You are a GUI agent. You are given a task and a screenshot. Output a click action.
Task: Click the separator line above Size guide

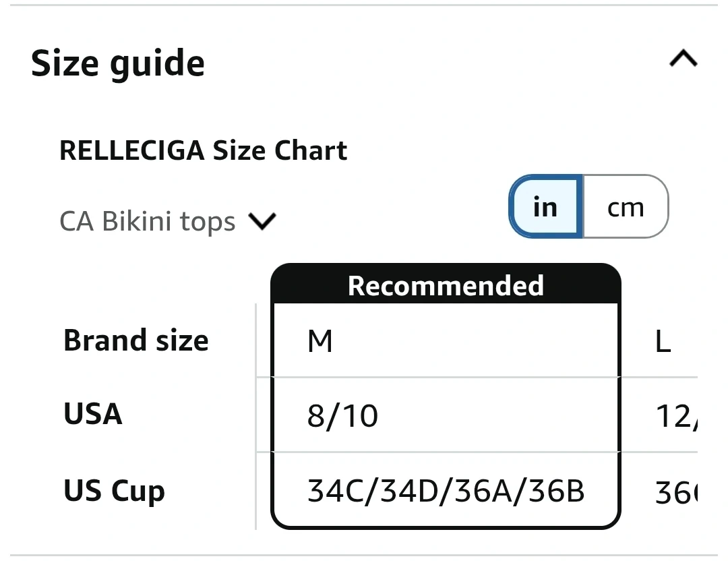tap(364, 5)
